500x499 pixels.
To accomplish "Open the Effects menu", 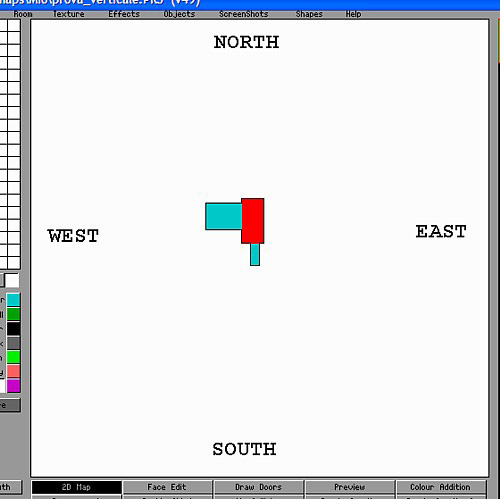I will (x=124, y=14).
